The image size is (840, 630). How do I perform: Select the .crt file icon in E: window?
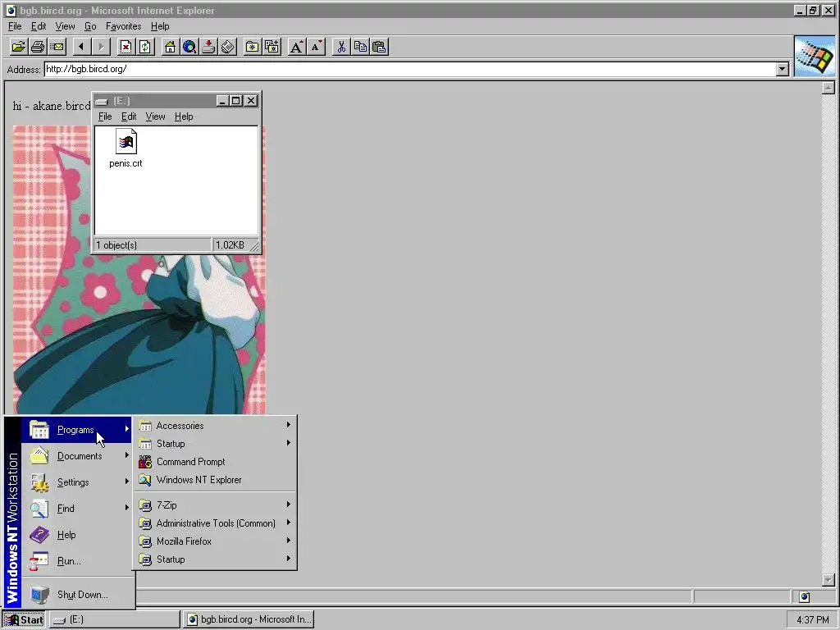126,142
